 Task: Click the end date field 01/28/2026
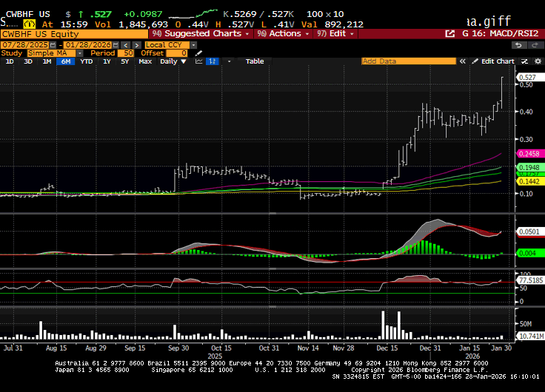pyautogui.click(x=88, y=45)
